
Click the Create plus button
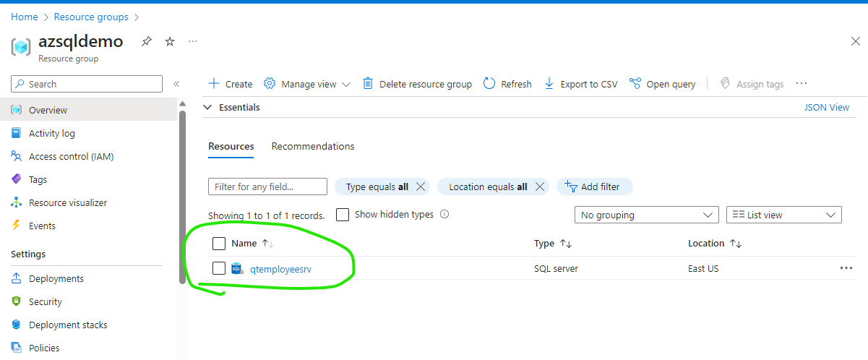(x=230, y=84)
